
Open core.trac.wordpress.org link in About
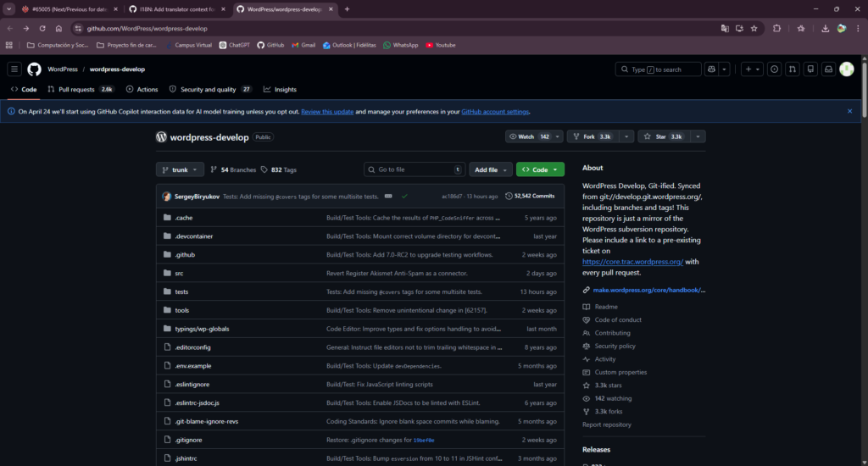click(x=632, y=262)
